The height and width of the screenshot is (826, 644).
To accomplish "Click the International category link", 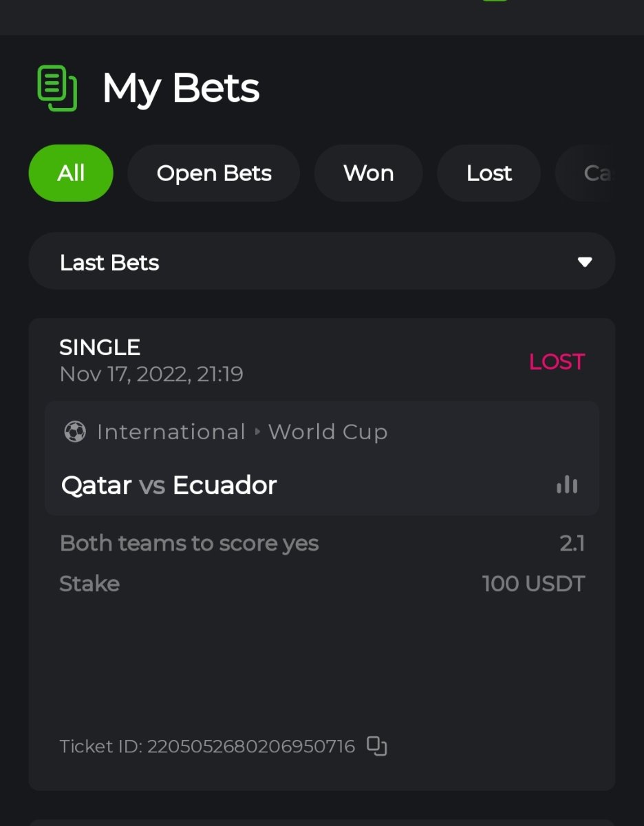I will point(171,432).
